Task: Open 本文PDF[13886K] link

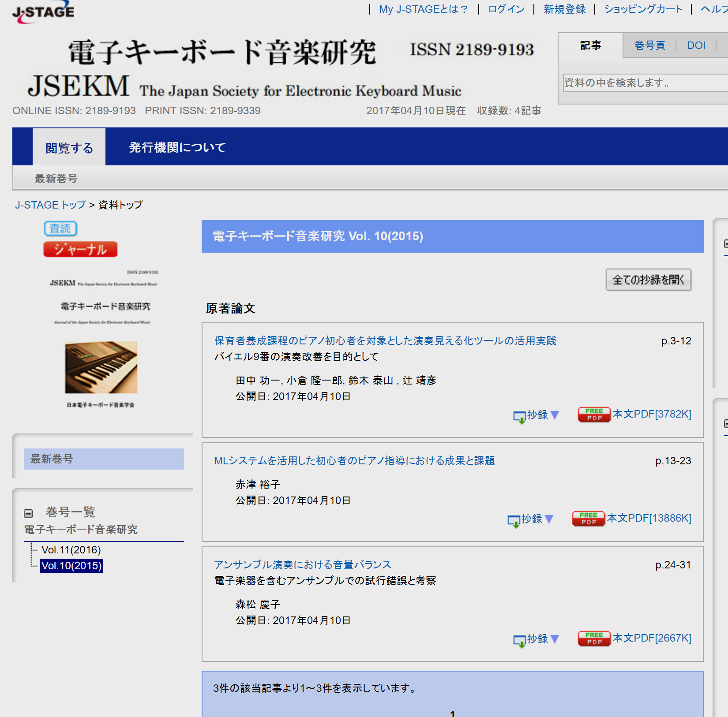Action: pos(649,518)
